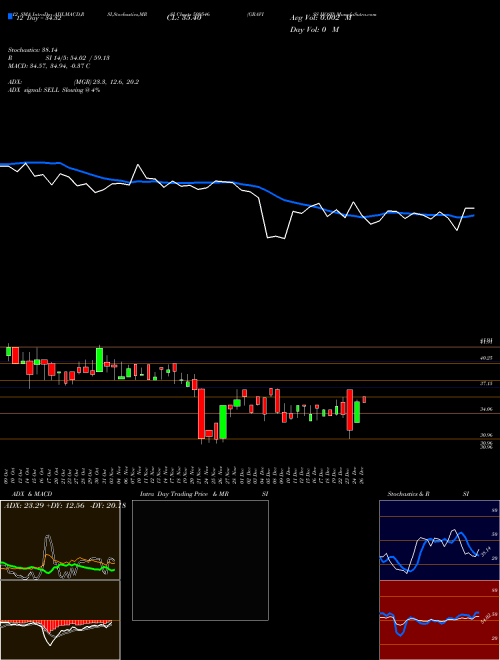500x660 pixels.
Task: Click the 'ADX signal: SELL' text
Action: (x=34, y=90)
